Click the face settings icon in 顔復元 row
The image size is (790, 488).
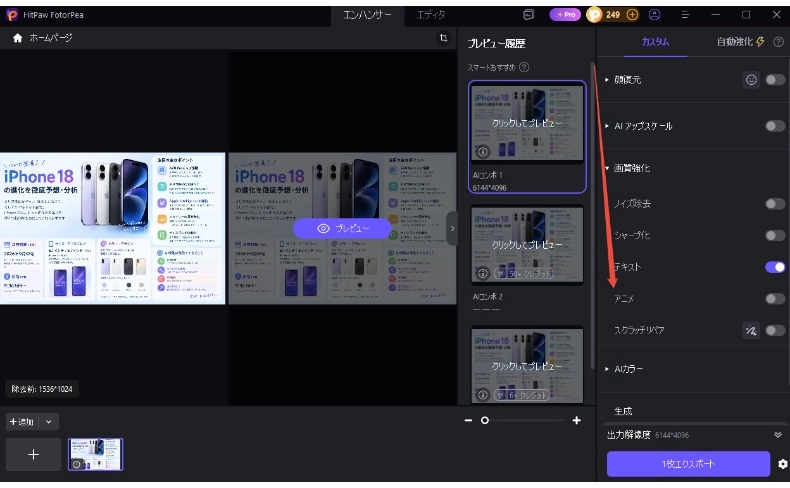pyautogui.click(x=751, y=80)
